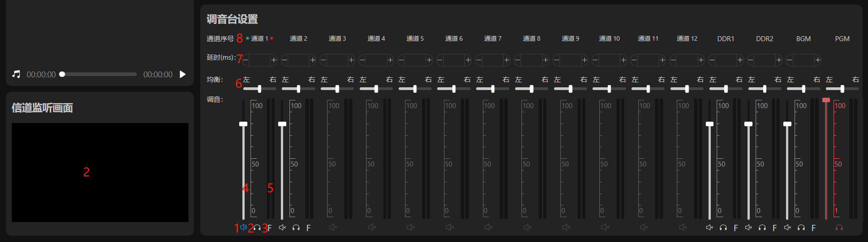Click the muted speaker icon for 通道 5
This screenshot has width=868, height=242.
click(x=411, y=227)
